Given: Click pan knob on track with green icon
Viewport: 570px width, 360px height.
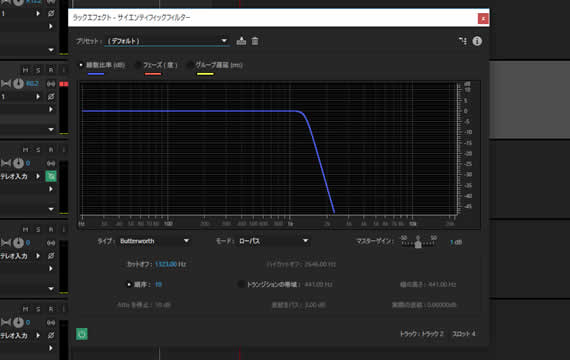Looking at the screenshot, I should tap(18, 163).
